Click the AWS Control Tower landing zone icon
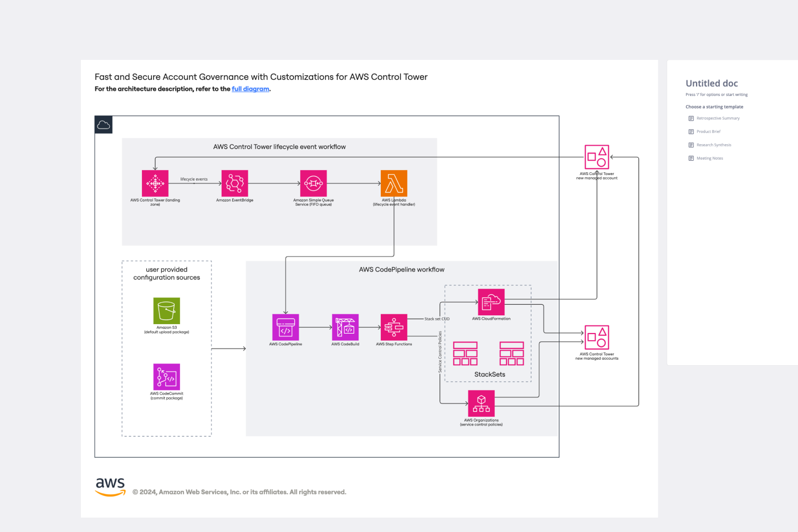This screenshot has height=532, width=798. (x=155, y=183)
